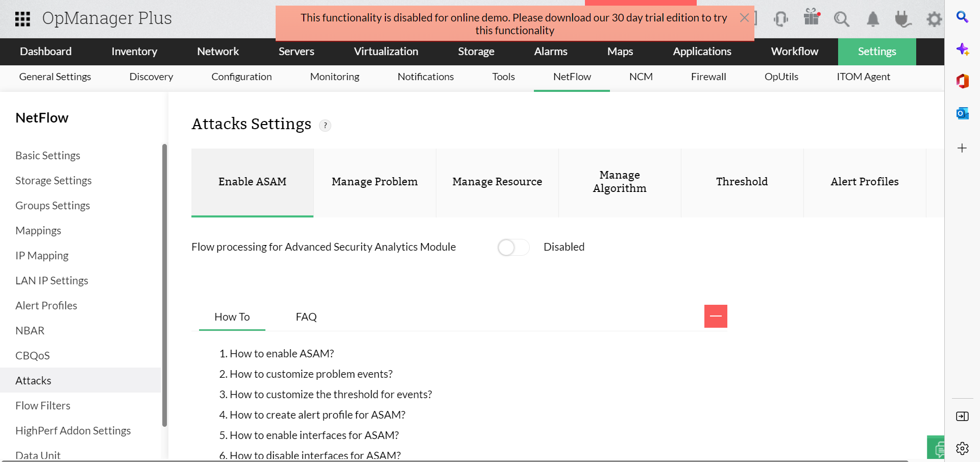Click the plug icon in the header
The width and height of the screenshot is (980, 462).
click(x=903, y=19)
